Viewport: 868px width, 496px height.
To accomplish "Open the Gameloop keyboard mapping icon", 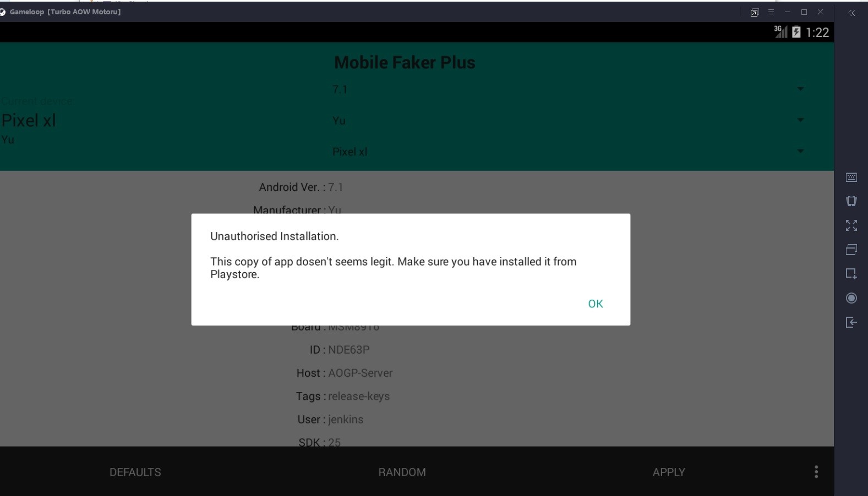I will (x=851, y=177).
